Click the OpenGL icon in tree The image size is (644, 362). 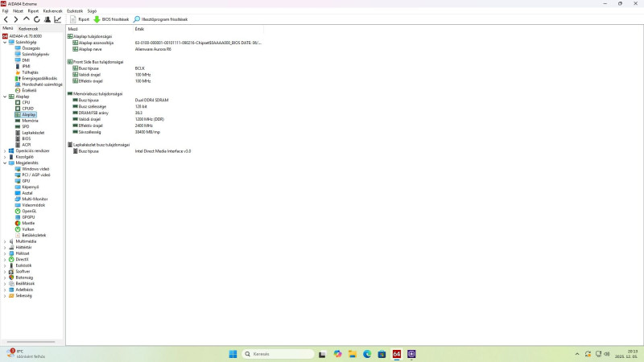tap(18, 211)
